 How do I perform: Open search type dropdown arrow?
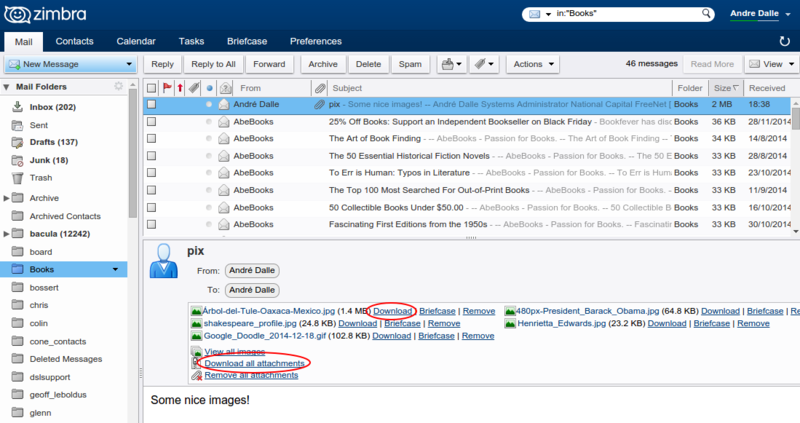(x=548, y=14)
